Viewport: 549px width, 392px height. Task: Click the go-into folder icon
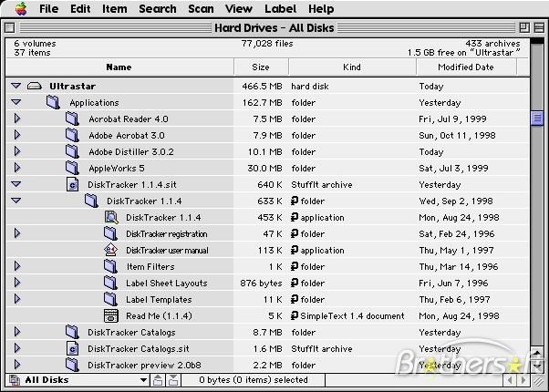point(173,380)
